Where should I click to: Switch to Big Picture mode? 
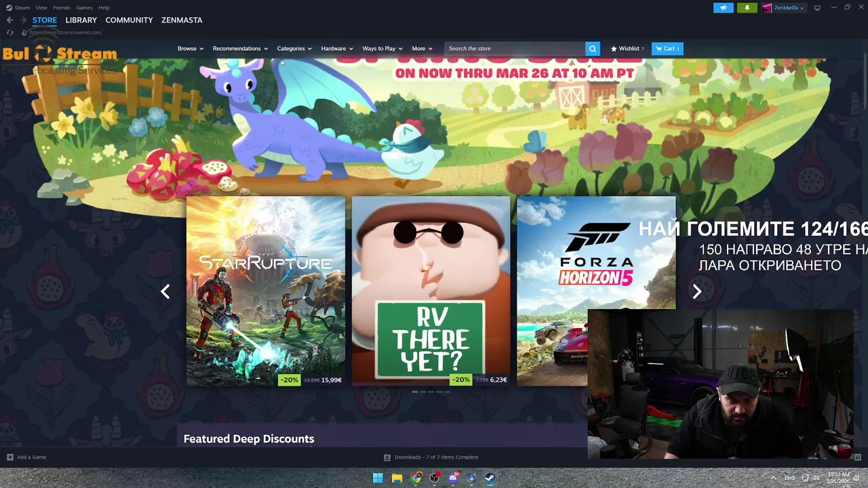(x=817, y=7)
